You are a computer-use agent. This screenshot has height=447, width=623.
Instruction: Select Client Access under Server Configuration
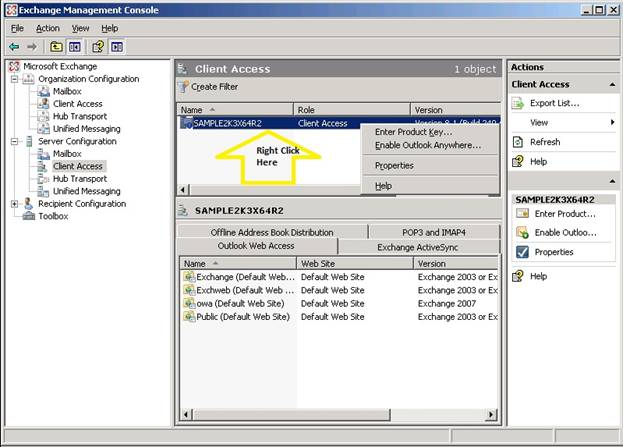78,166
